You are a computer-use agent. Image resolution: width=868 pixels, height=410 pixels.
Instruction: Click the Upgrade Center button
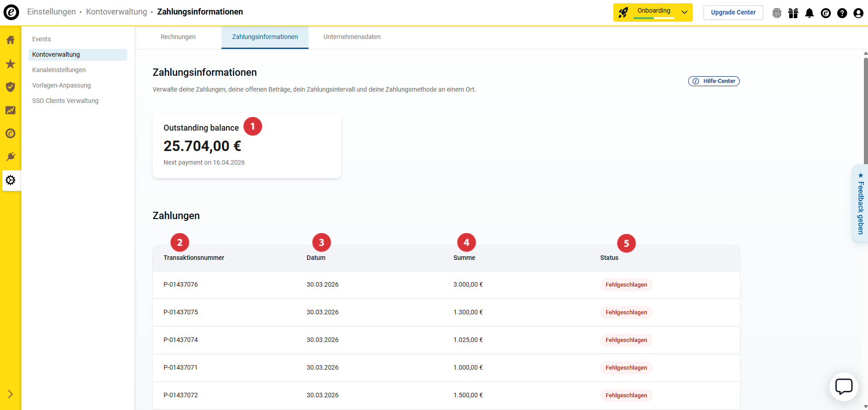tap(733, 13)
